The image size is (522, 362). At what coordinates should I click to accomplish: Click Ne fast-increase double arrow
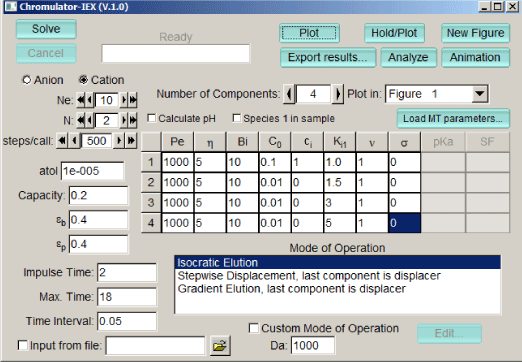click(x=133, y=100)
